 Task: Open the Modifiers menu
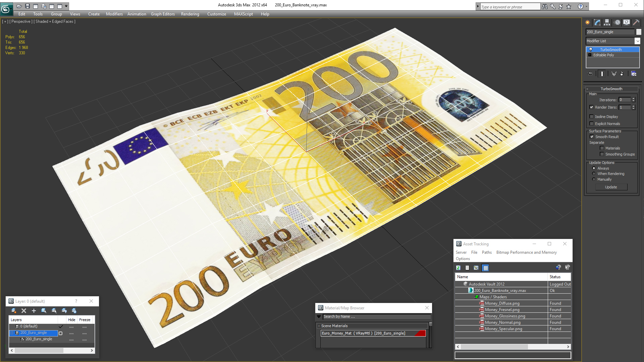tap(114, 14)
